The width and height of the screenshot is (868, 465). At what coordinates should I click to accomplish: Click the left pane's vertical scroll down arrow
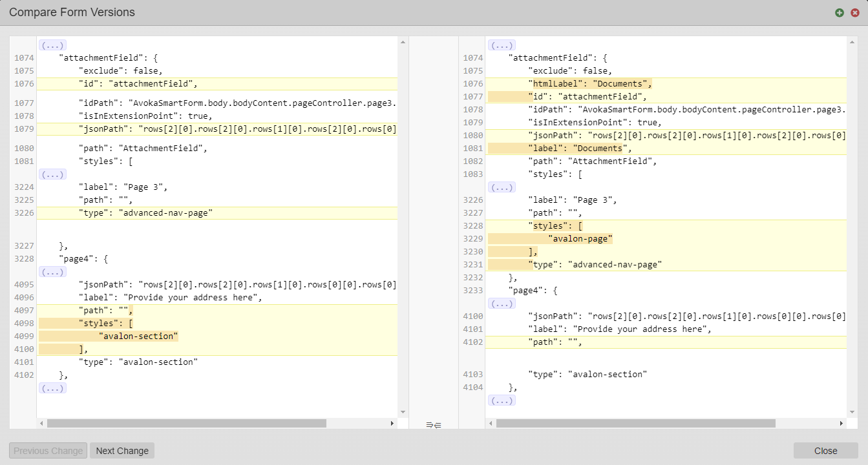coord(403,411)
